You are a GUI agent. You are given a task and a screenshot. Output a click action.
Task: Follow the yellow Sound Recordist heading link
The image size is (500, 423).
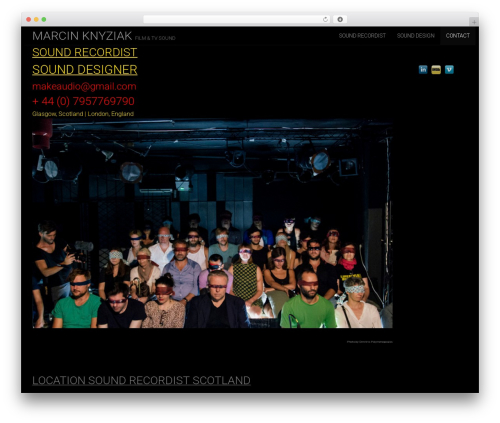point(85,52)
